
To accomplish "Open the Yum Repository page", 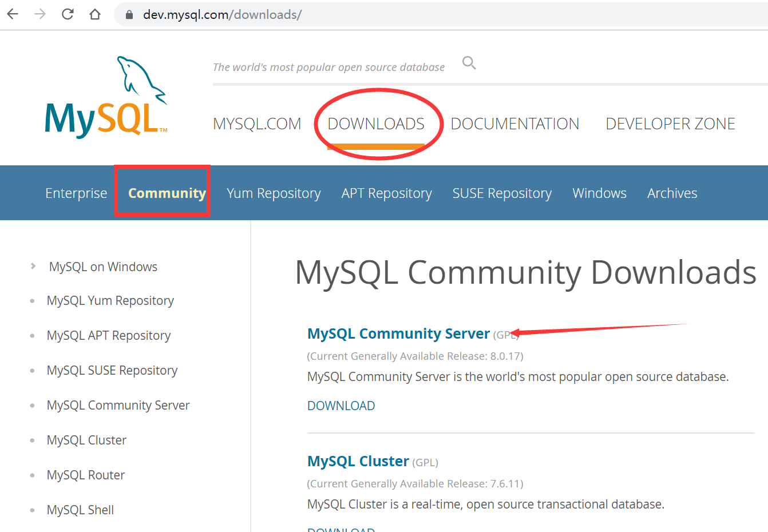I will point(274,193).
